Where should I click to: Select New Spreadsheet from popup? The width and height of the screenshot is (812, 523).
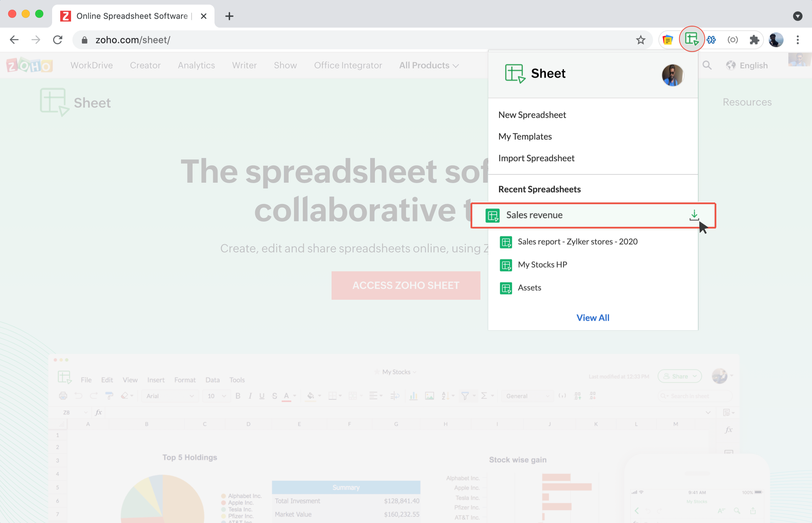click(x=532, y=115)
